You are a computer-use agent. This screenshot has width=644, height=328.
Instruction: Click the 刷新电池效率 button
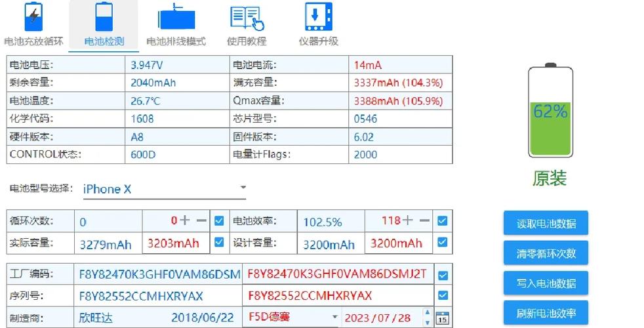click(x=546, y=313)
